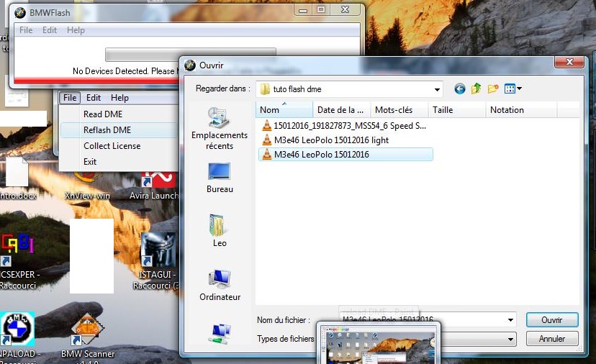The width and height of the screenshot is (596, 364).
Task: Sort by the Nom column header
Action: (284, 110)
